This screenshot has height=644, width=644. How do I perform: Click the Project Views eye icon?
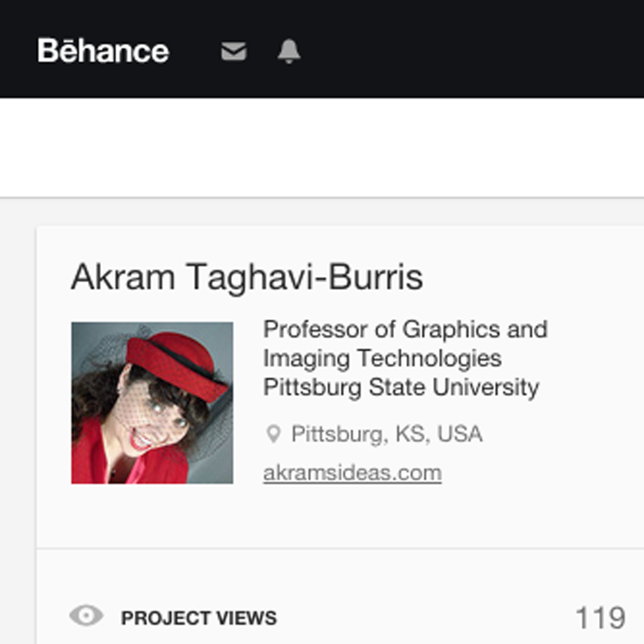point(86,616)
